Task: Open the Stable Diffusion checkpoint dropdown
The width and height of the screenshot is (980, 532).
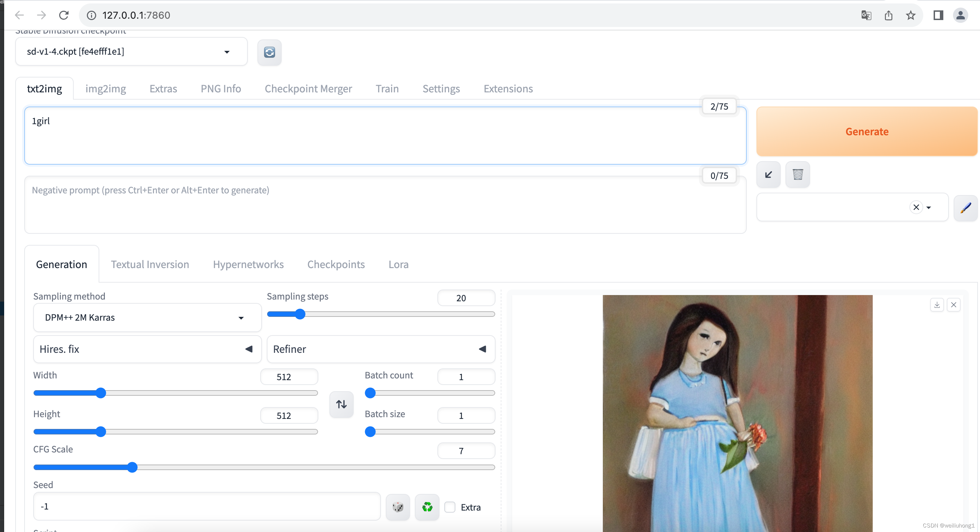Action: [131, 52]
